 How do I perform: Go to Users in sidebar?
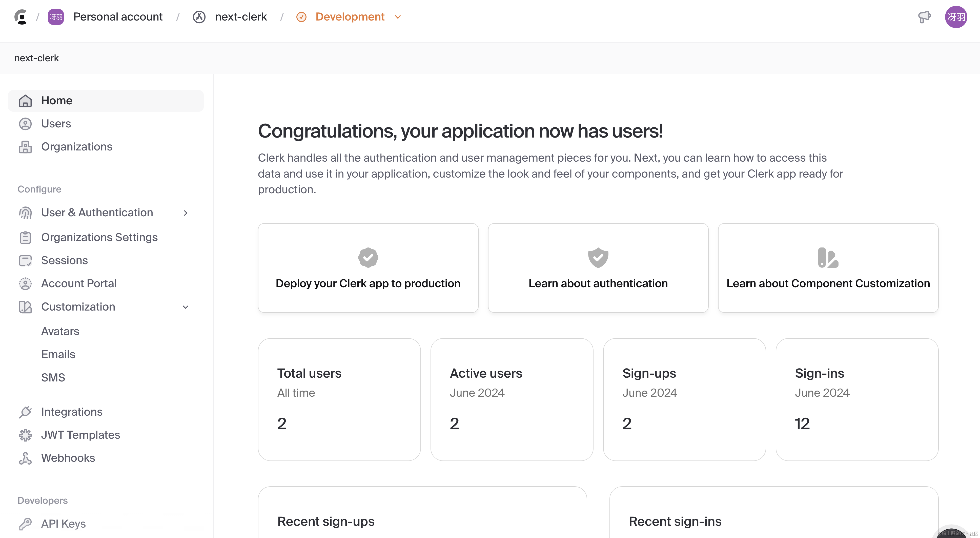tap(56, 123)
